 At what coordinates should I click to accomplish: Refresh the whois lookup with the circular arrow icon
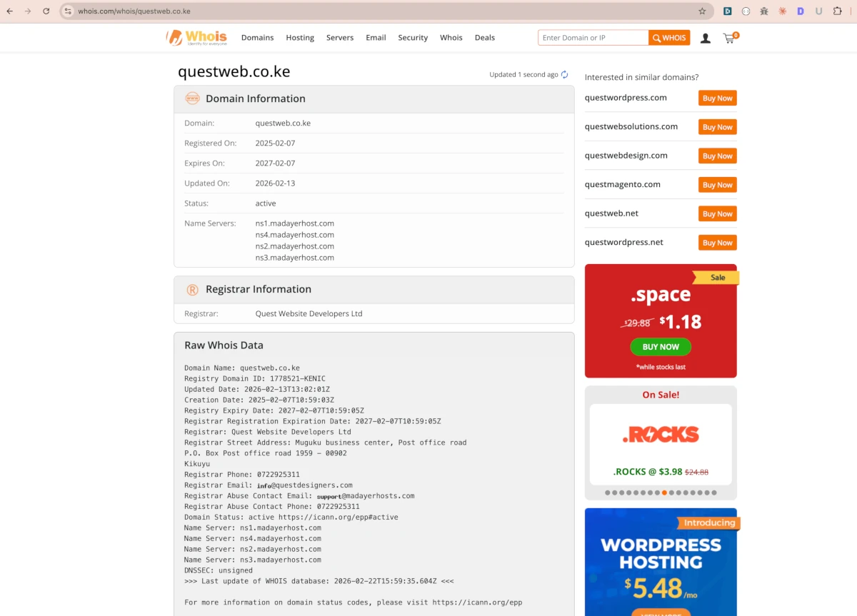[x=564, y=74]
